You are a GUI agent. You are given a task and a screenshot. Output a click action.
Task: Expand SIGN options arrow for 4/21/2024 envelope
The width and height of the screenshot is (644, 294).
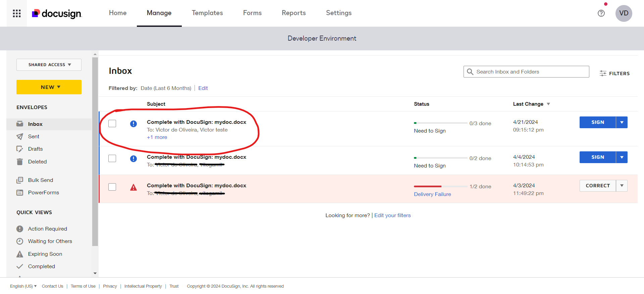click(x=622, y=122)
